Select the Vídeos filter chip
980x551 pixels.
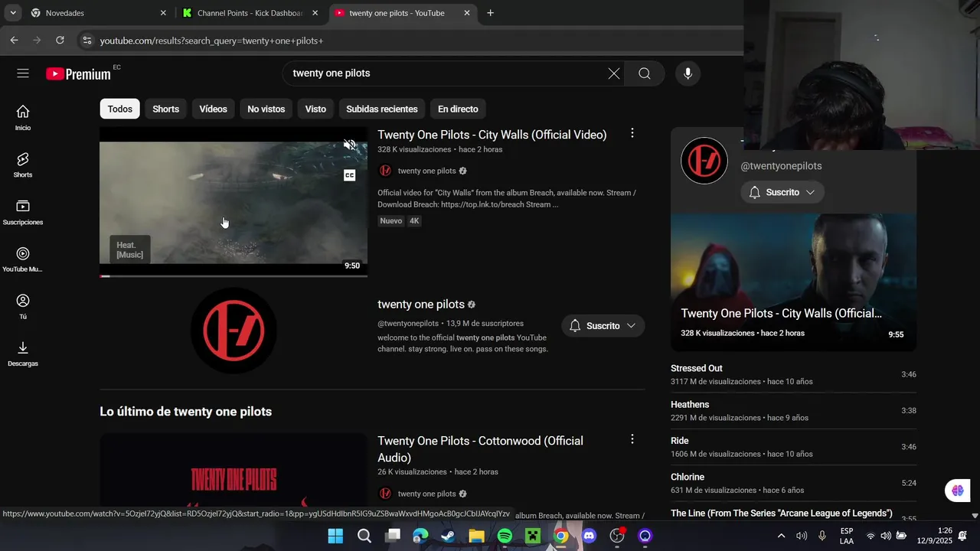pyautogui.click(x=213, y=109)
